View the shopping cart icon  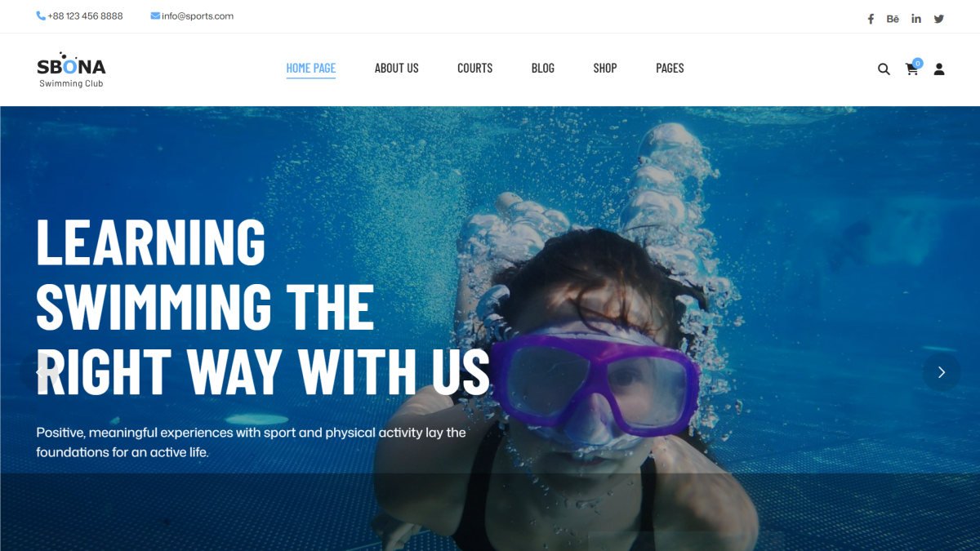912,69
